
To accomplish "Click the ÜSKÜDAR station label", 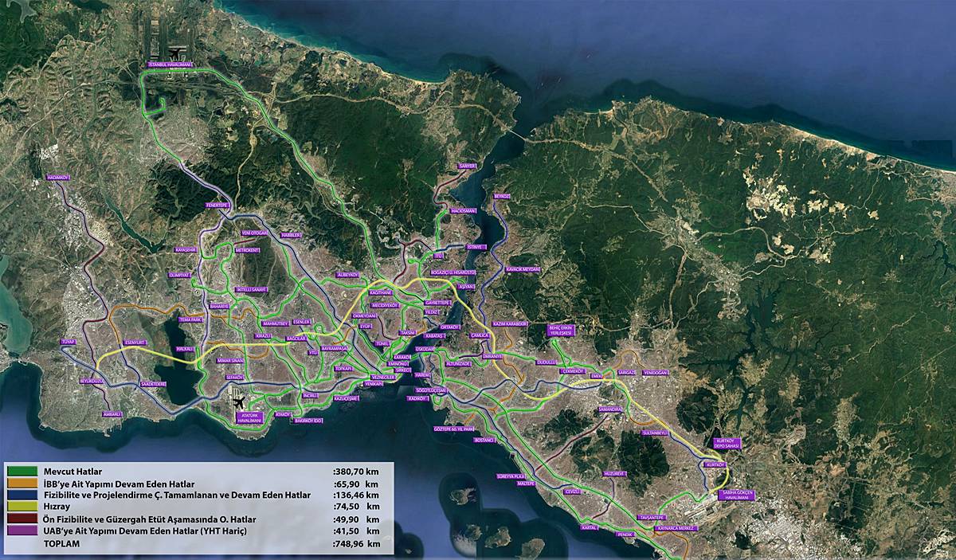I will pyautogui.click(x=425, y=349).
